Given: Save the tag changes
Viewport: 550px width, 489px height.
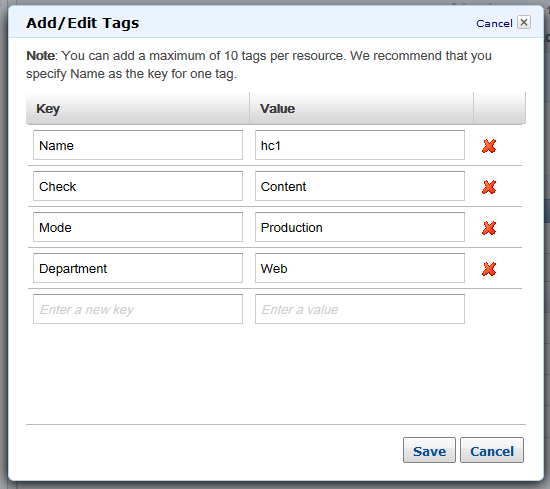Looking at the screenshot, I should tap(429, 450).
